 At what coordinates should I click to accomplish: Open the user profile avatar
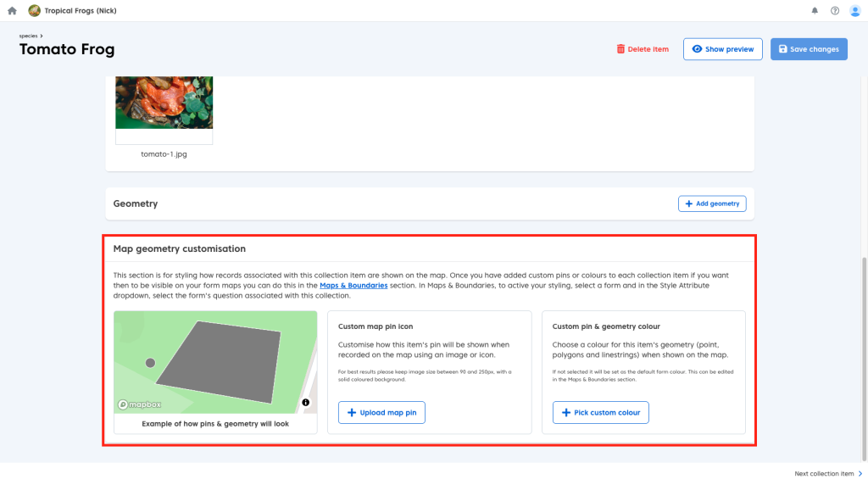point(854,11)
